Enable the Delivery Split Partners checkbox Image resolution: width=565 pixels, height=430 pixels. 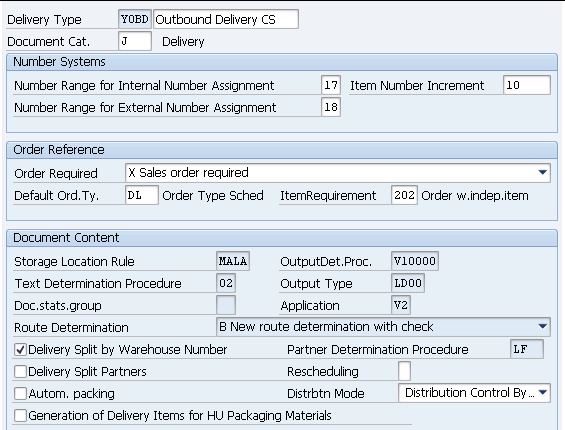coord(20,372)
